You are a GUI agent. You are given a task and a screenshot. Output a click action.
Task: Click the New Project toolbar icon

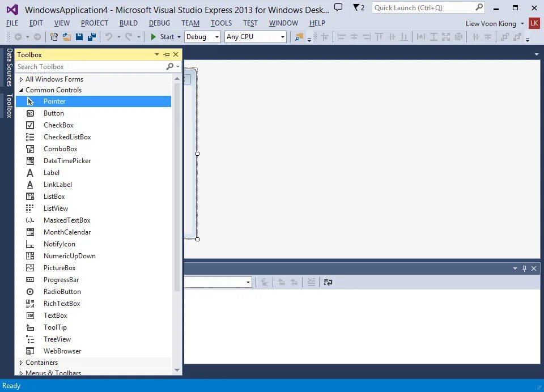tap(54, 37)
